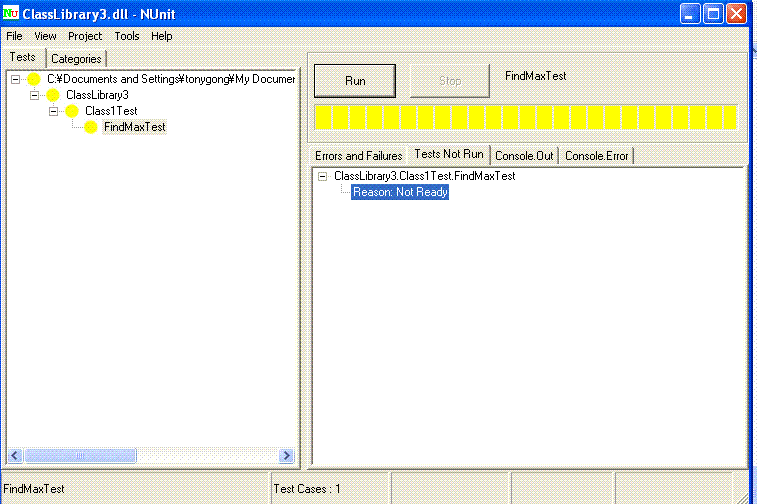Viewport: 757px width, 504px height.
Task: Collapse the Class1Test tree node
Action: click(54, 111)
